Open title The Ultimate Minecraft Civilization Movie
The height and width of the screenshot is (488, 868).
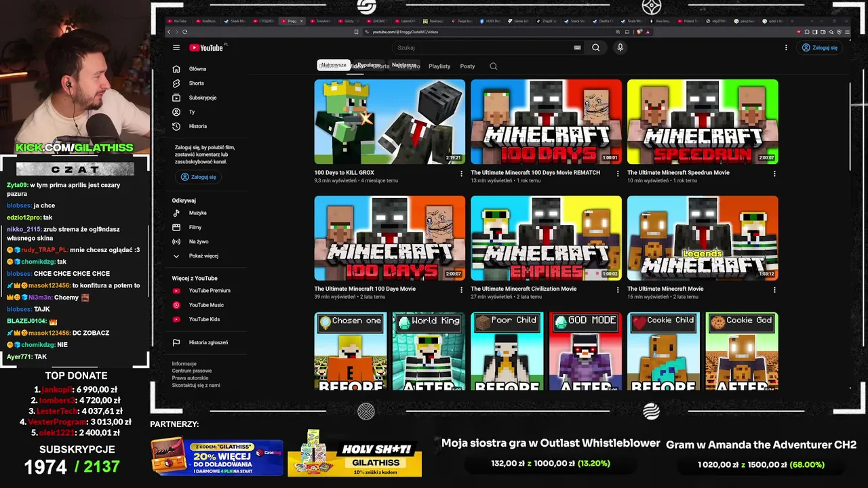pos(524,289)
